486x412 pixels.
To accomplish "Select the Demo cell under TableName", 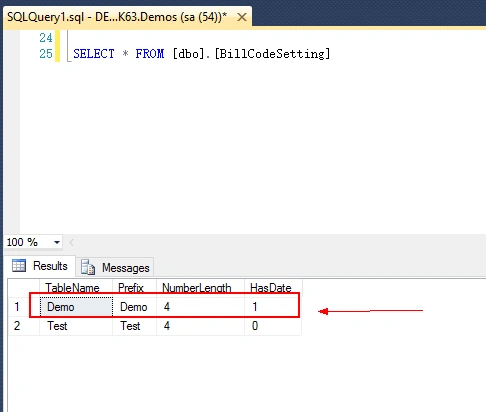I will tap(76, 307).
